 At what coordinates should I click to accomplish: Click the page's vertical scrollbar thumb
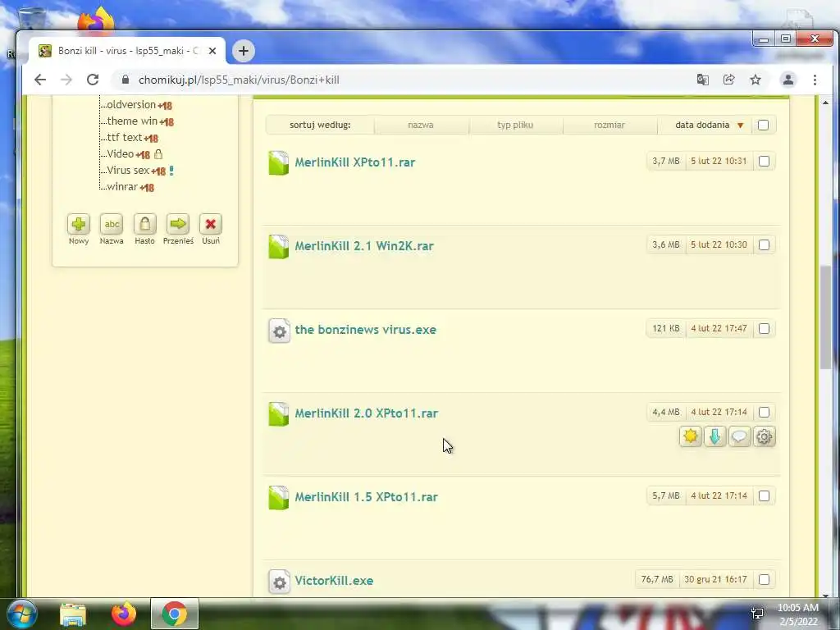coord(825,317)
